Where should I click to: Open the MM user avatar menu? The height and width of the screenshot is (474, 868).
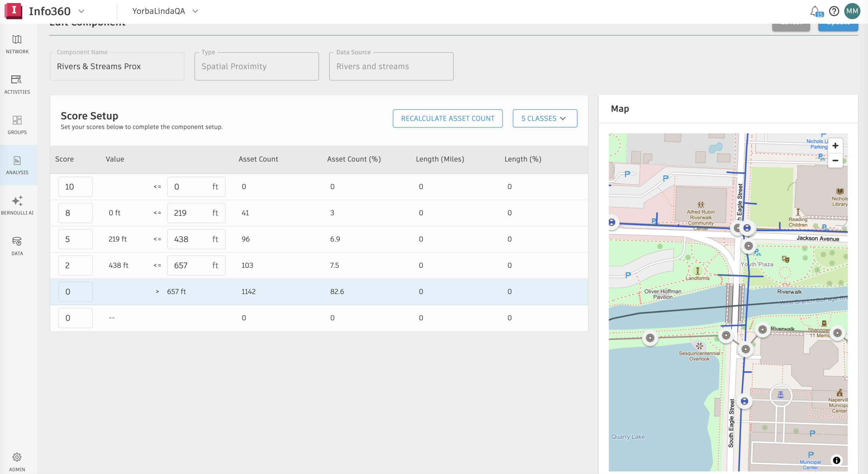coord(852,11)
